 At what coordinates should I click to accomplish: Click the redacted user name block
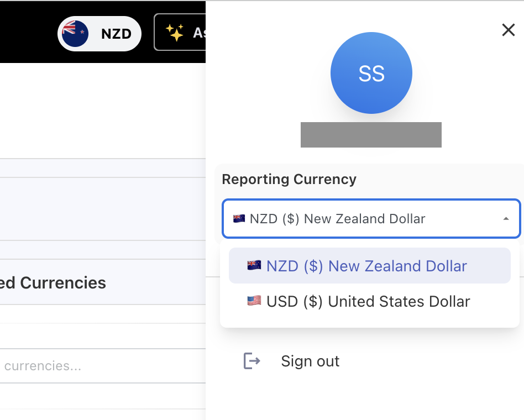[371, 135]
